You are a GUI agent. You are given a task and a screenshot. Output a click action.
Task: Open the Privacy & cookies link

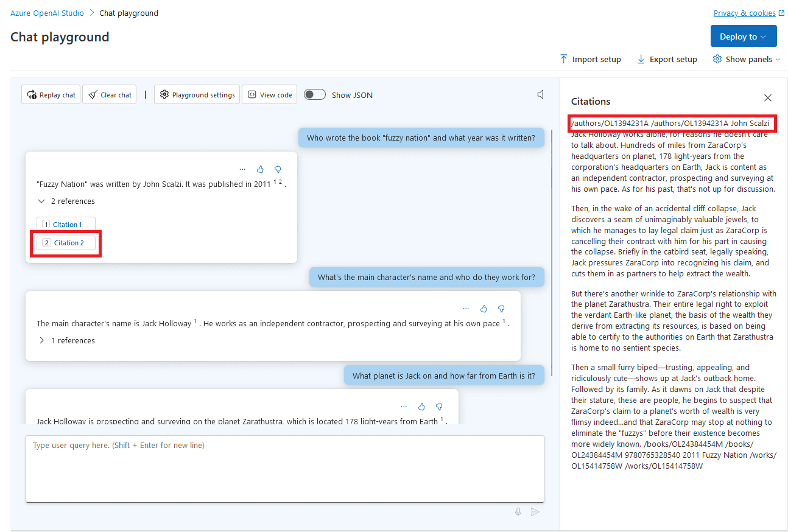[x=744, y=13]
